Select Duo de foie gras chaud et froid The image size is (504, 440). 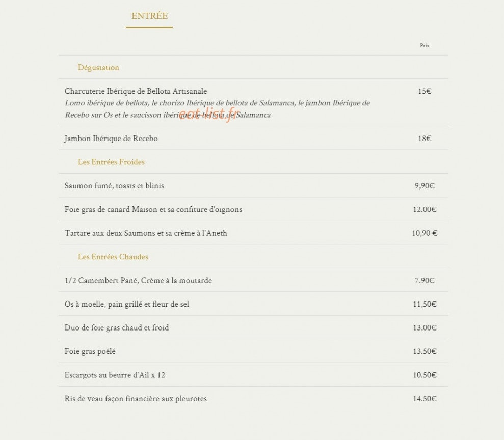pyautogui.click(x=117, y=327)
